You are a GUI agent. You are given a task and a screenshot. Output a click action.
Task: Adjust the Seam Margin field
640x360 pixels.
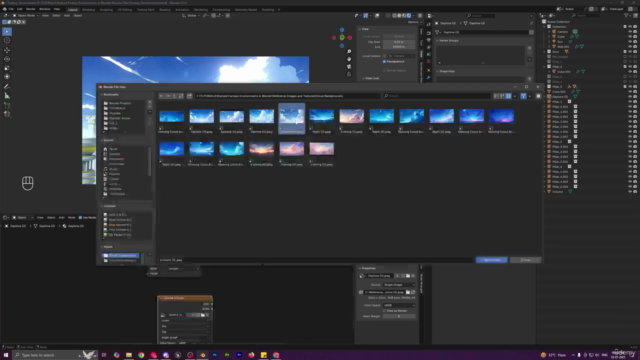(x=399, y=316)
